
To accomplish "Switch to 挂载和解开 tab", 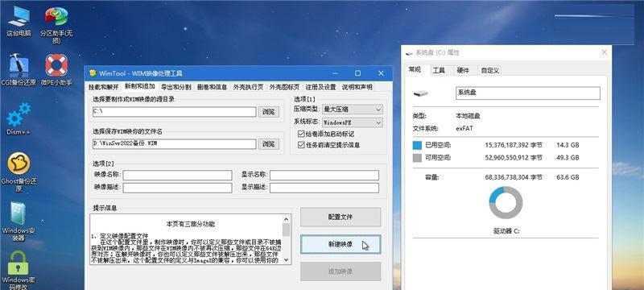I will click(104, 87).
